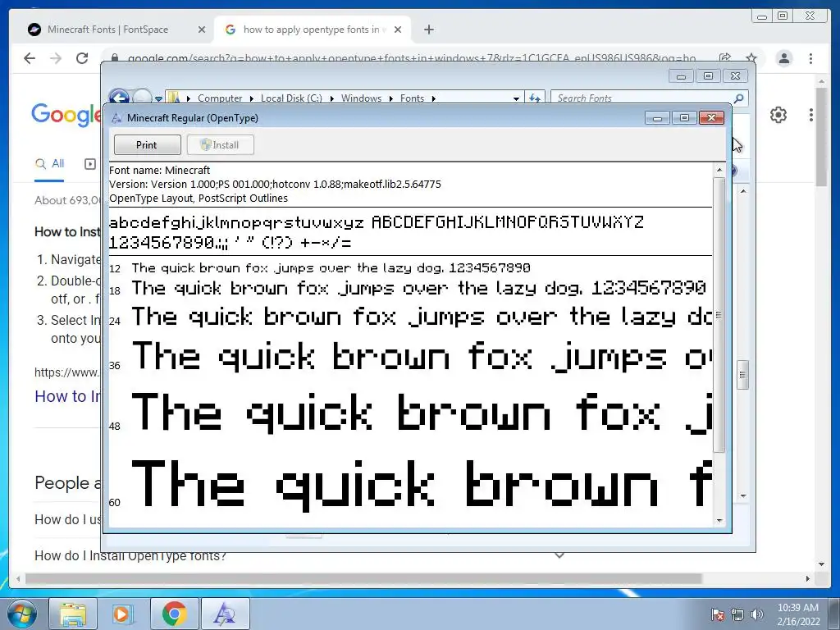
Task: Click the volume speaker tray icon
Action: (756, 614)
